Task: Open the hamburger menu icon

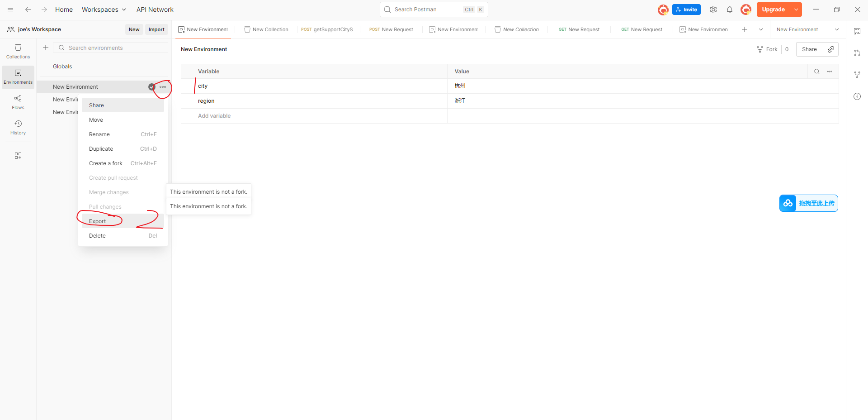Action: point(10,10)
